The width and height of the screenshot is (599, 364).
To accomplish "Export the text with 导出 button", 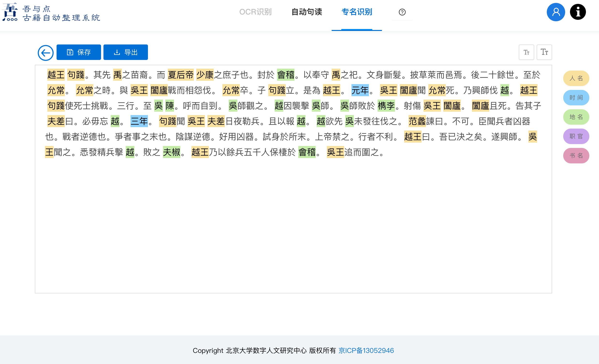I will [x=125, y=52].
